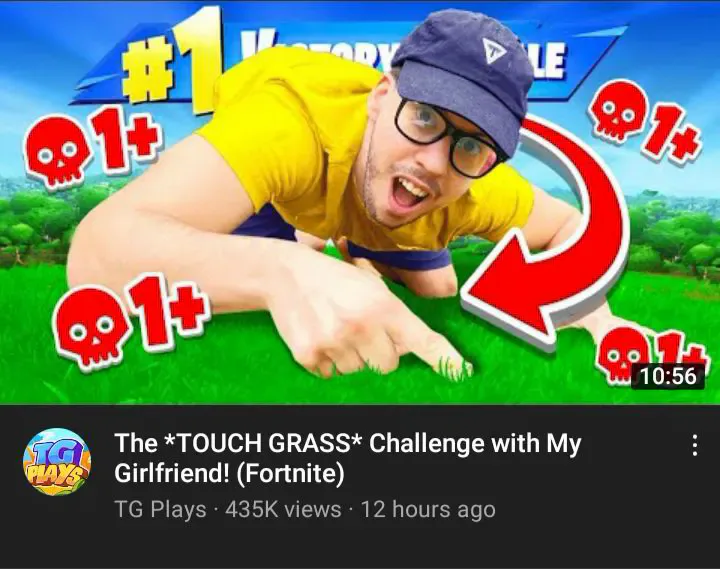720x569 pixels.
Task: Click the 12 hours ago timestamp
Action: tap(428, 510)
